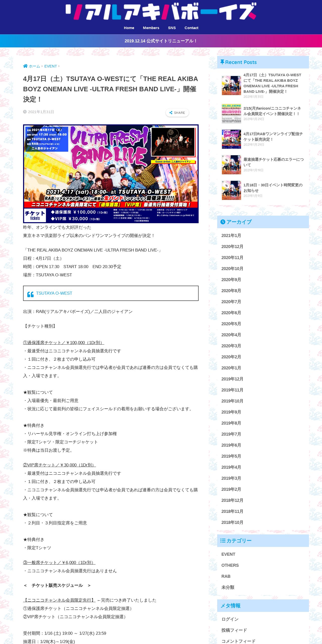Open thumbnail of 最速抽選チケット応募のエラー post
Image resolution: width=322 pixels, height=644 pixels.
point(231,165)
